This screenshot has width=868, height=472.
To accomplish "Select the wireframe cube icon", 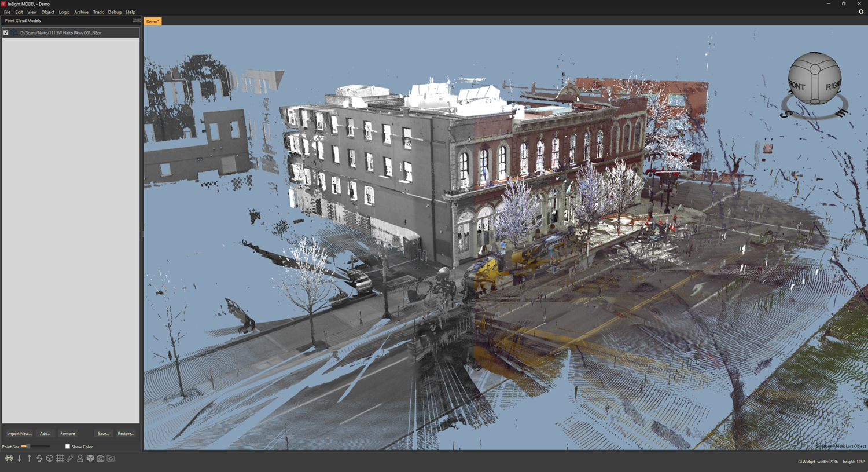I will 50,458.
